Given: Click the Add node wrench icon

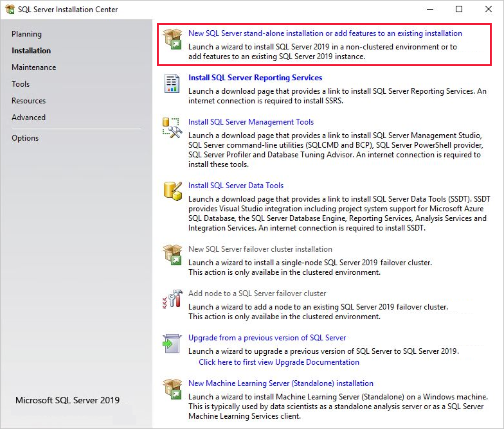Looking at the screenshot, I should click(172, 299).
